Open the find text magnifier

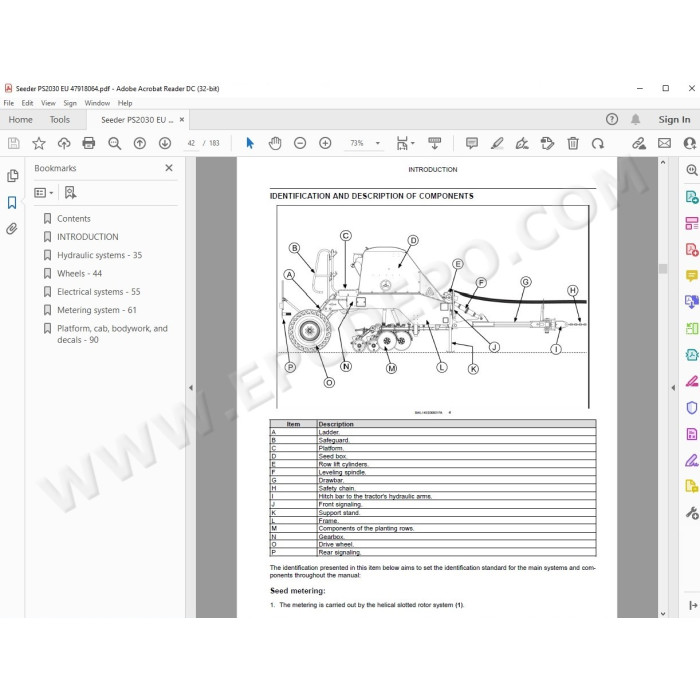tap(115, 143)
